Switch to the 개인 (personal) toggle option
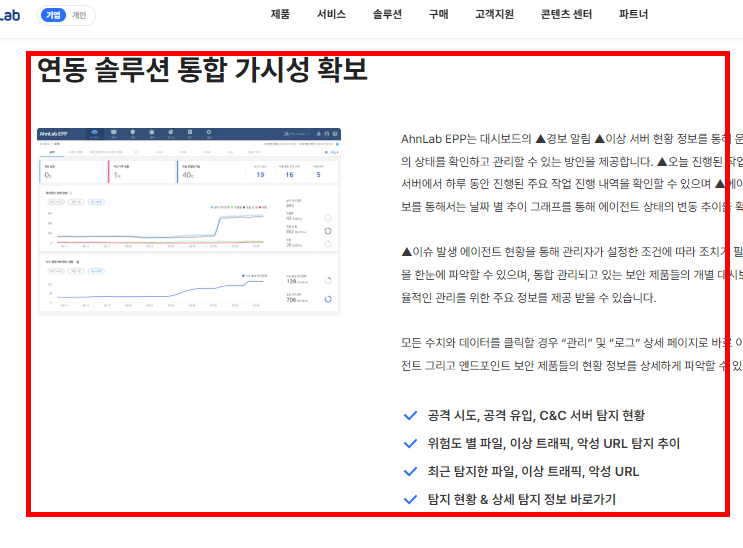The image size is (743, 548). [x=79, y=15]
